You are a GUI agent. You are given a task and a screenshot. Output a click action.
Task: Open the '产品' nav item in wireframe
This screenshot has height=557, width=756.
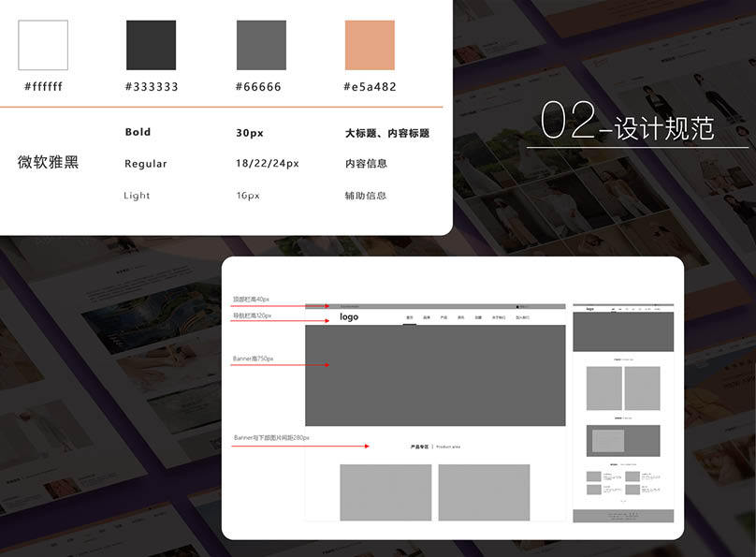coord(443,317)
